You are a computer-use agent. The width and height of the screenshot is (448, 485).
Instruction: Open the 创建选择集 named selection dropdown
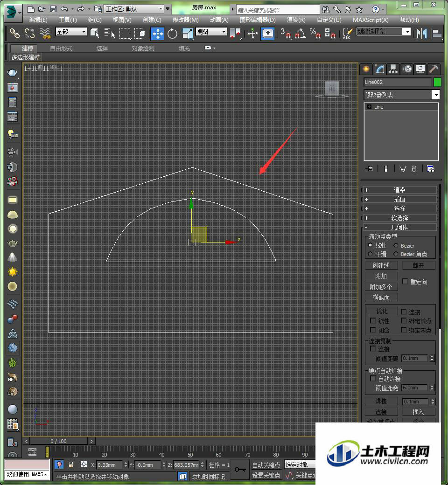pos(383,32)
